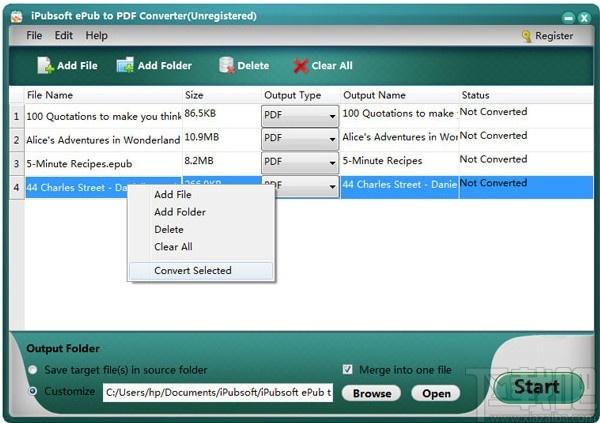The height and width of the screenshot is (423, 600).
Task: Click the iPubsoft app icon in title bar
Action: pyautogui.click(x=16, y=16)
